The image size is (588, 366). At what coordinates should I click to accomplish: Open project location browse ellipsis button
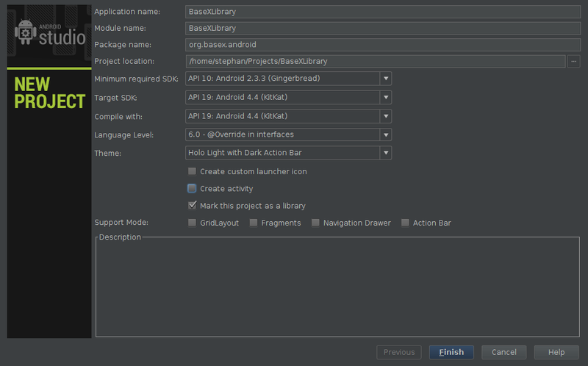tap(574, 61)
